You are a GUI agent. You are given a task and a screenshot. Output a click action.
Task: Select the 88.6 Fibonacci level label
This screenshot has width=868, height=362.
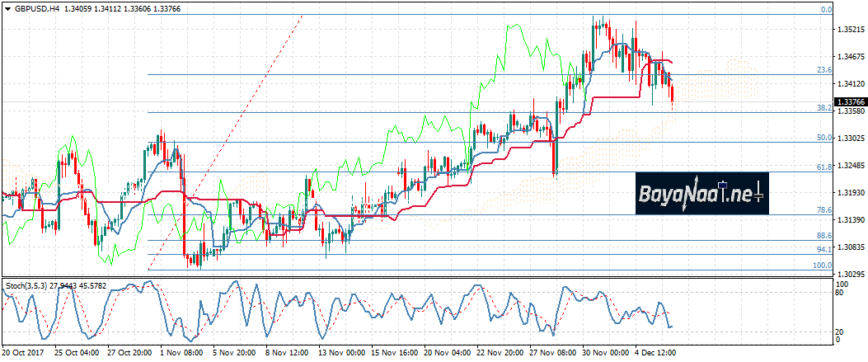(x=823, y=237)
